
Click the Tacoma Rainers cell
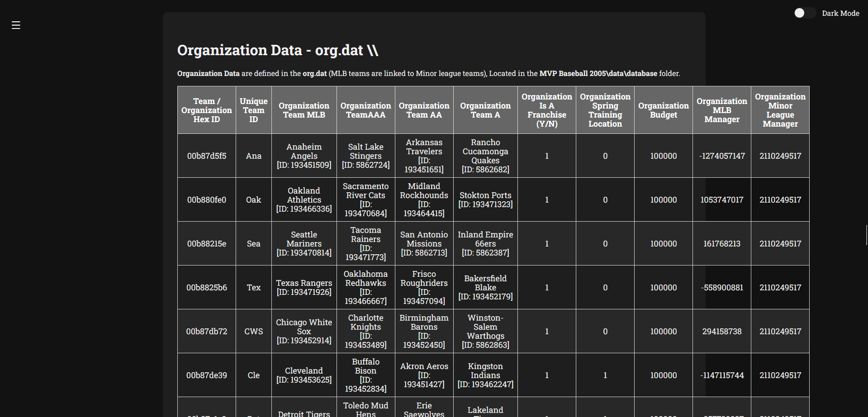click(x=366, y=244)
